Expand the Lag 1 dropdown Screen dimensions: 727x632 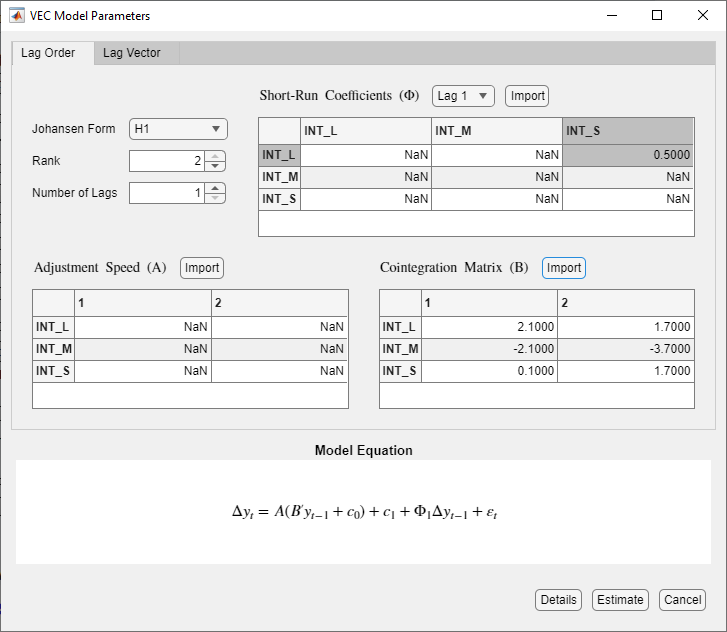(x=463, y=96)
